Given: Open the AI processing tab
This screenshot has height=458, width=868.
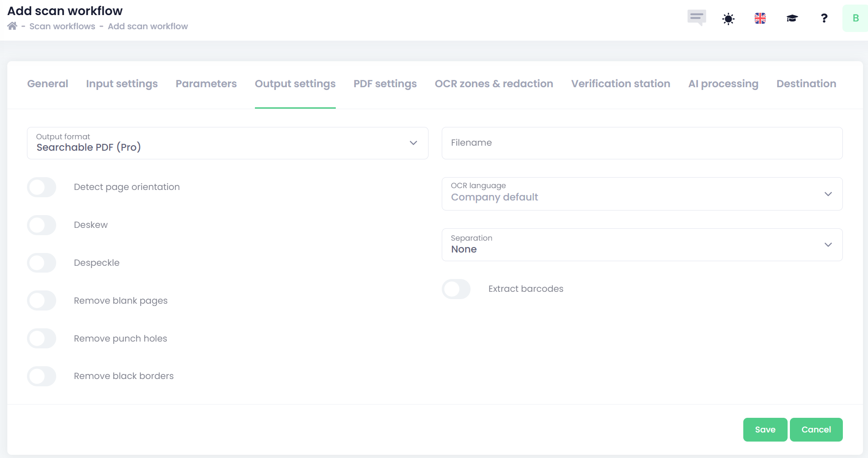Looking at the screenshot, I should point(723,84).
